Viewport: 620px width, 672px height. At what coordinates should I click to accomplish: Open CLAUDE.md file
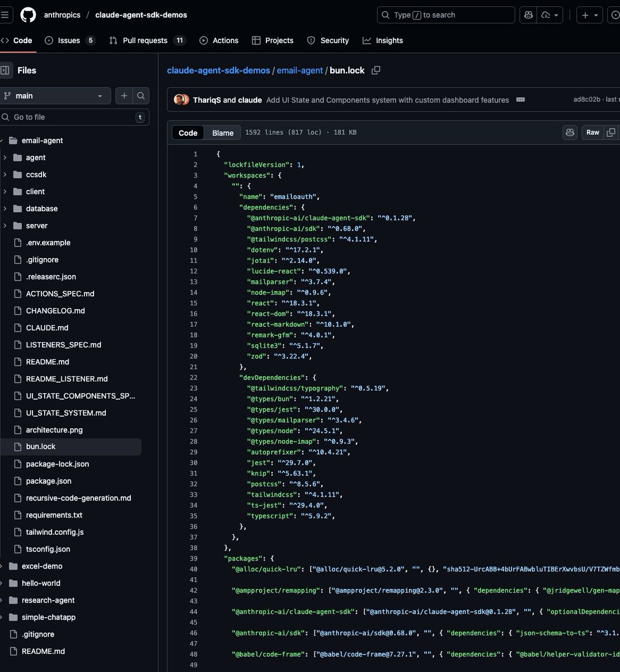(x=47, y=328)
